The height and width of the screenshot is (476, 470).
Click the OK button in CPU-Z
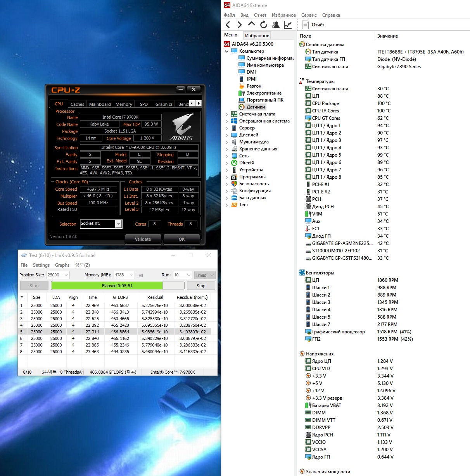tap(181, 239)
